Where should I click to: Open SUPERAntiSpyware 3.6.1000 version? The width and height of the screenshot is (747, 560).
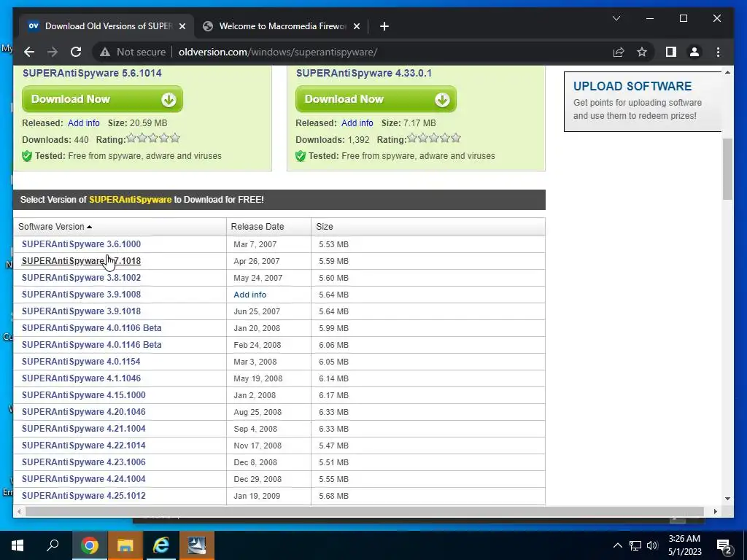81,244
